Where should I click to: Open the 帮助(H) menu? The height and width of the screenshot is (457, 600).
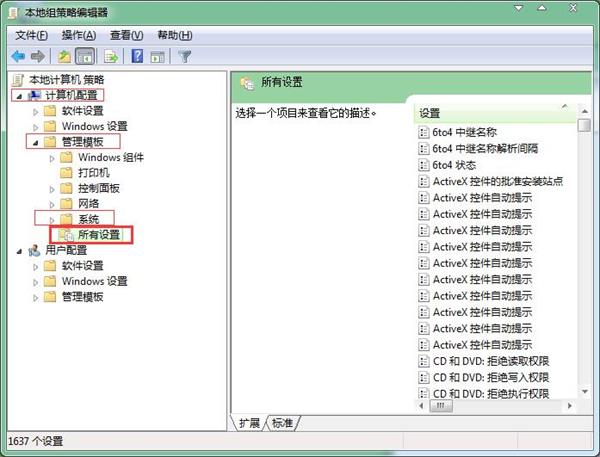click(x=175, y=36)
